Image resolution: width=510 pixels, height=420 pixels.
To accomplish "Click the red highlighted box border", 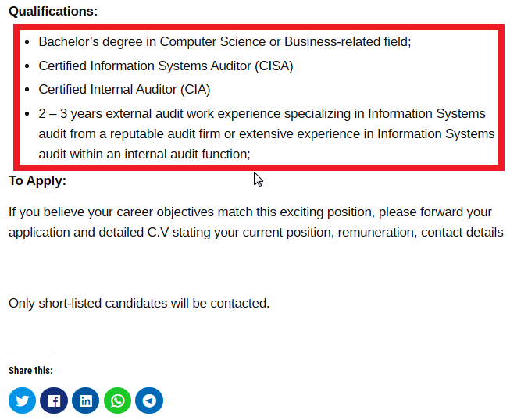I will coord(259,27).
